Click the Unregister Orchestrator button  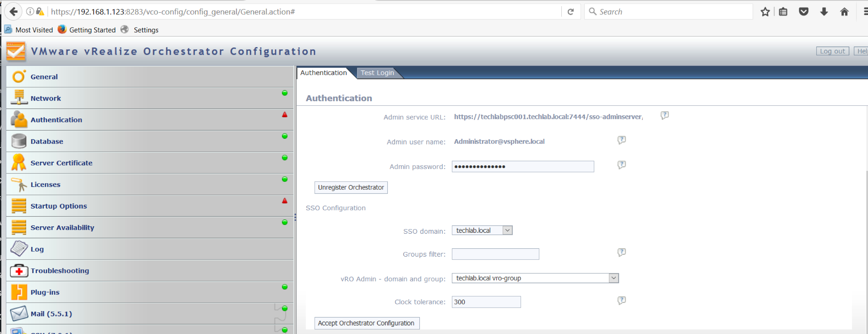point(351,188)
